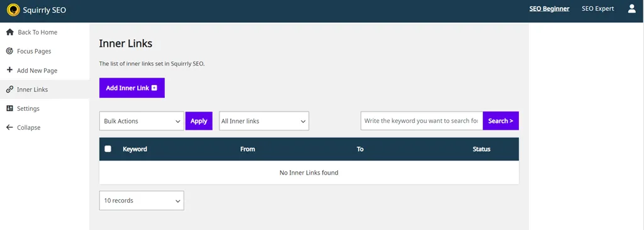Screen dimensions: 644x230
Task: Switch to SEO Beginner mode
Action: tap(549, 9)
